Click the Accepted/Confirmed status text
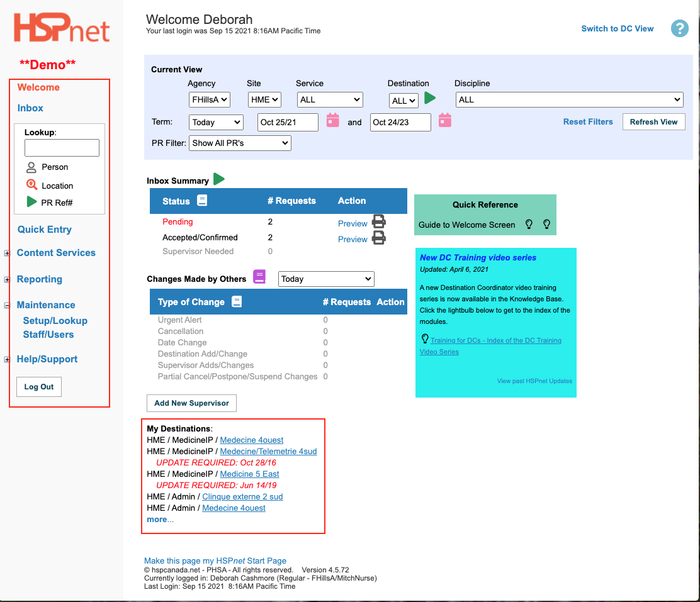700x602 pixels. coord(200,237)
